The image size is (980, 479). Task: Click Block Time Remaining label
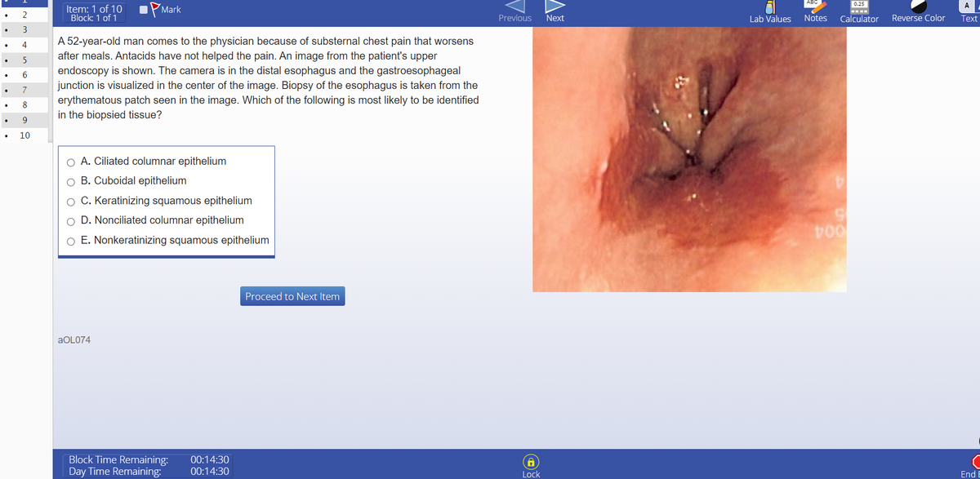[118, 460]
